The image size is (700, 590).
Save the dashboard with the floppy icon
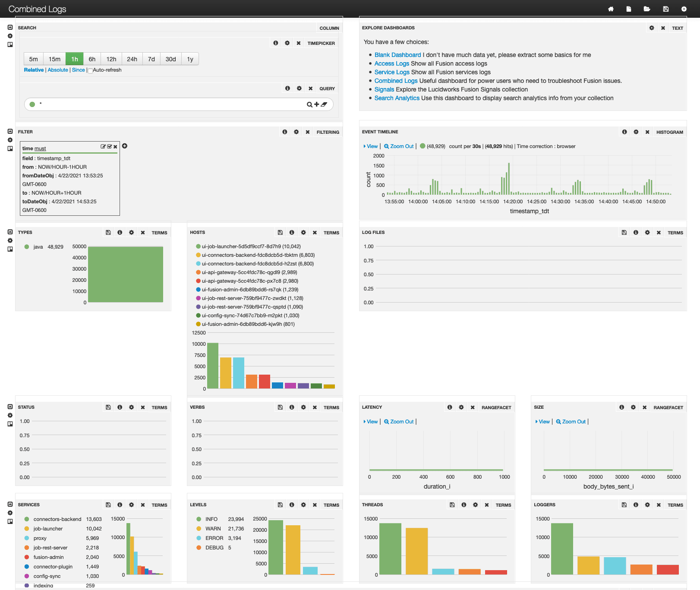click(666, 9)
